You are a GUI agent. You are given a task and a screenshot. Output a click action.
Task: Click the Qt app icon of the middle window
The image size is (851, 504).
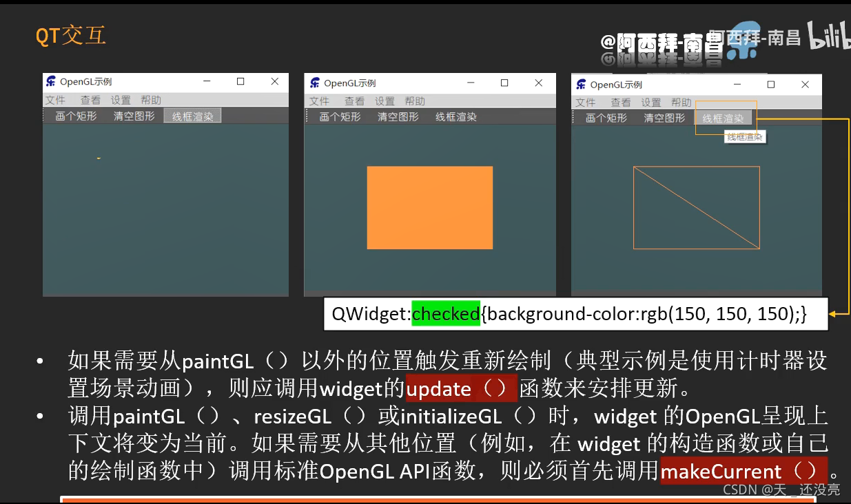[315, 83]
